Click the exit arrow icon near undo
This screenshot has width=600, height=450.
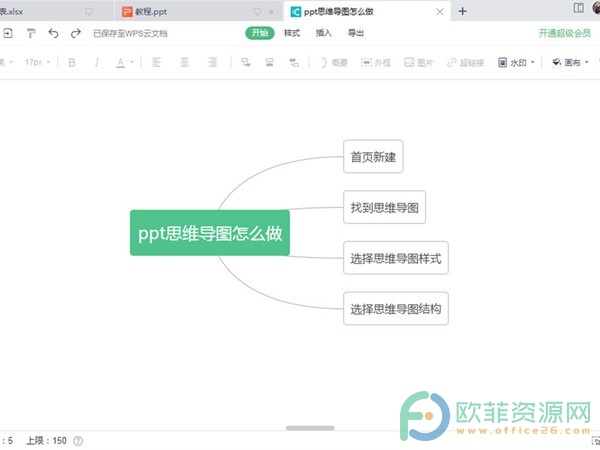(x=8, y=33)
